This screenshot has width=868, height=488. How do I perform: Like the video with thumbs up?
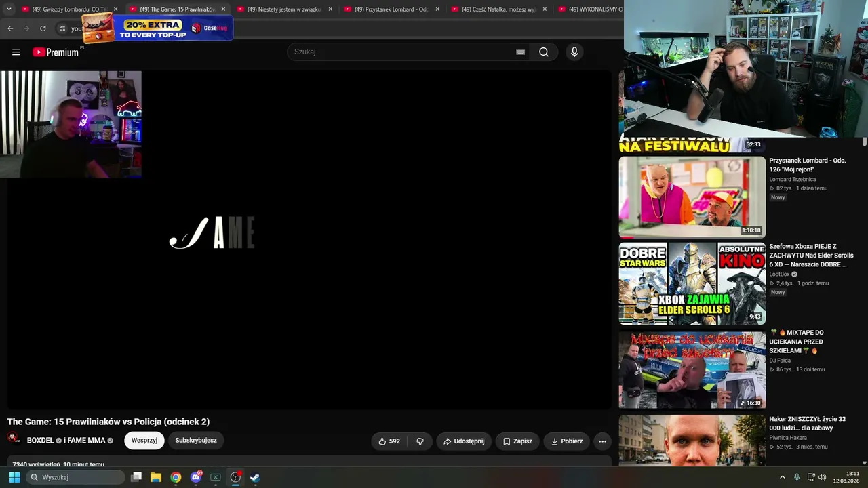(x=389, y=441)
